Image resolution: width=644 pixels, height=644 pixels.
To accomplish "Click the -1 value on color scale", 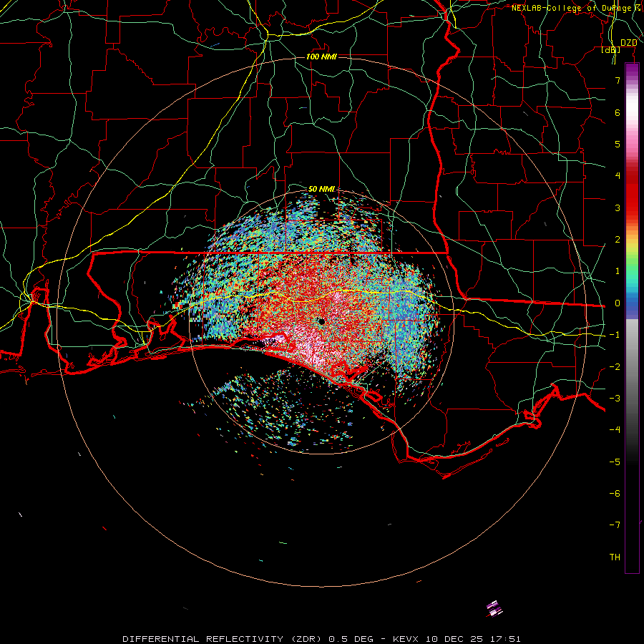I will pos(615,335).
